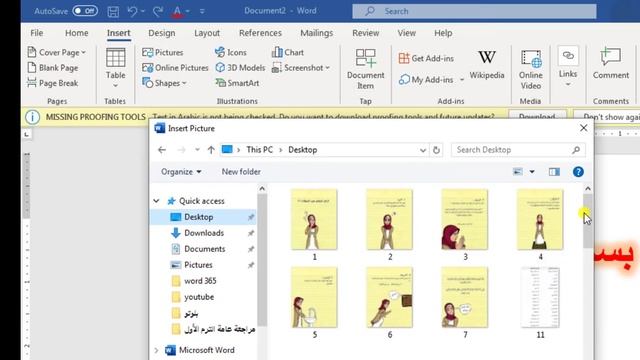Click the New folder button
Viewport: 640px width, 360px height.
point(241,172)
